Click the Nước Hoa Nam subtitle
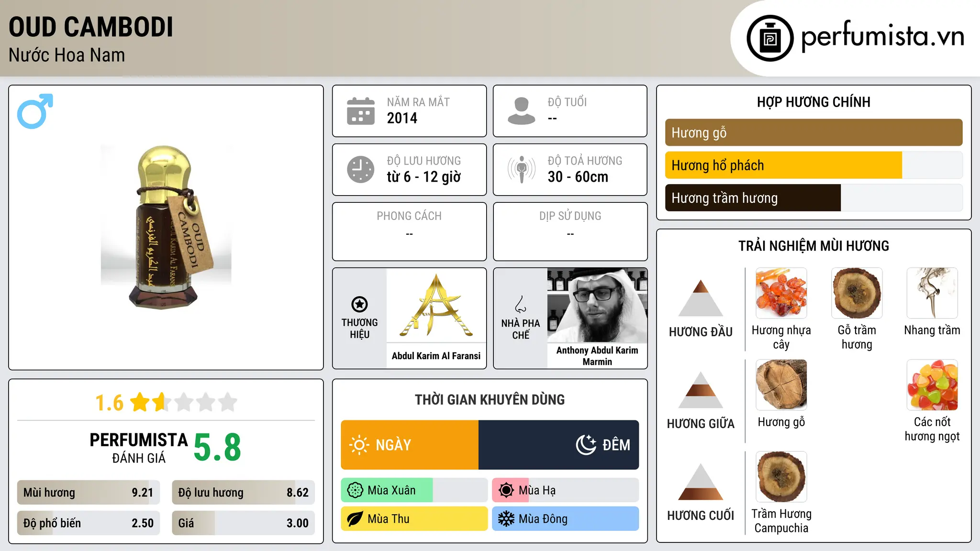980x551 pixels. tap(67, 55)
